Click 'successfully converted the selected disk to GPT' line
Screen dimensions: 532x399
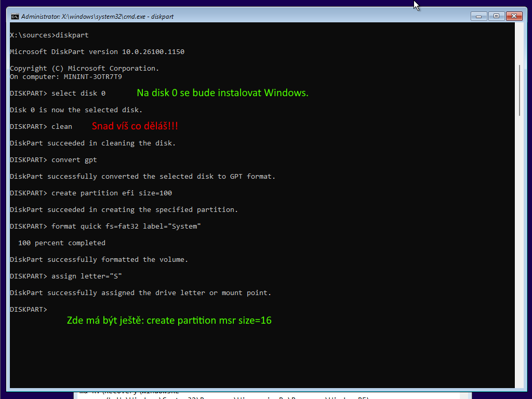[x=142, y=176]
